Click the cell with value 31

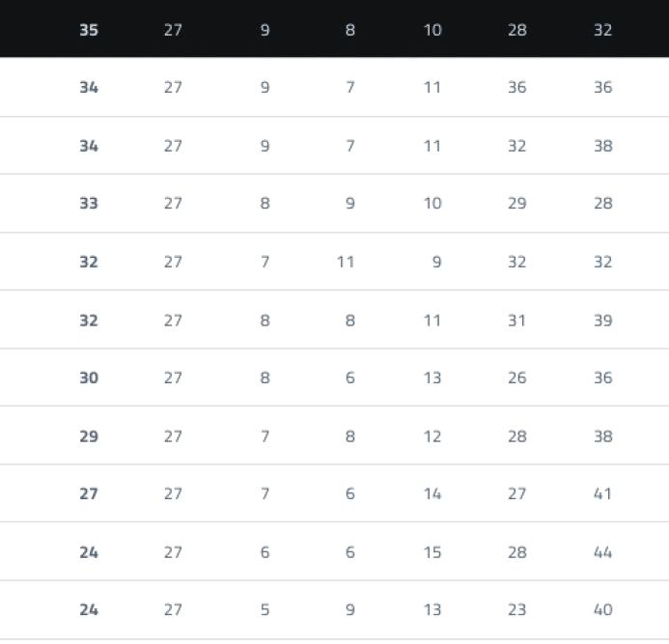(517, 320)
